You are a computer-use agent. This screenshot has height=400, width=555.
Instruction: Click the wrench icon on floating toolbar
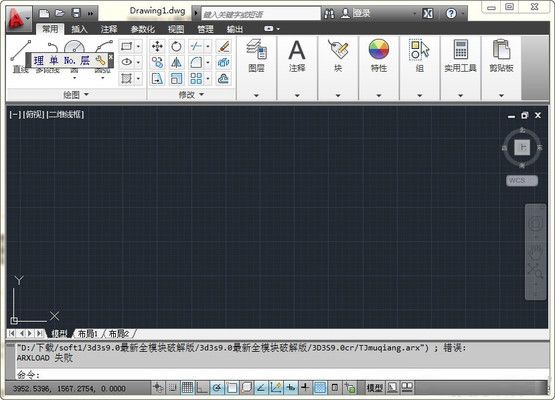(101, 61)
